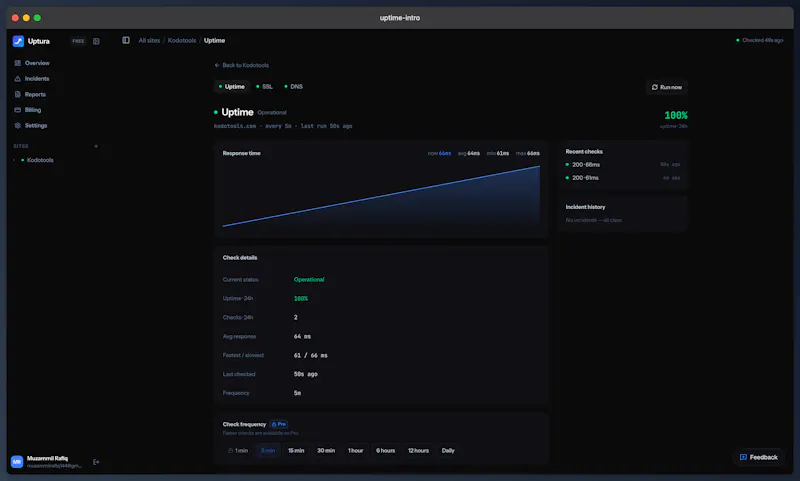Screen dimensions: 800x481
Task: Click the icon next to FREE badge
Action: point(96,41)
